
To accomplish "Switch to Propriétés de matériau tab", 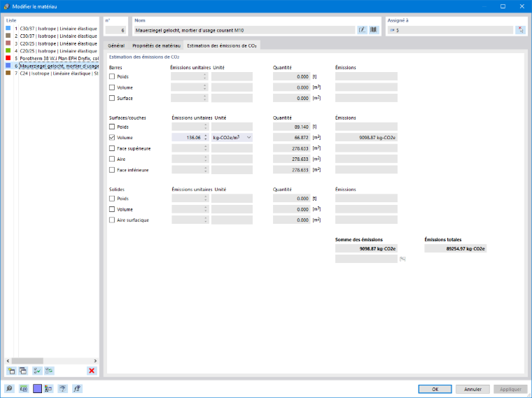I will (x=156, y=45).
